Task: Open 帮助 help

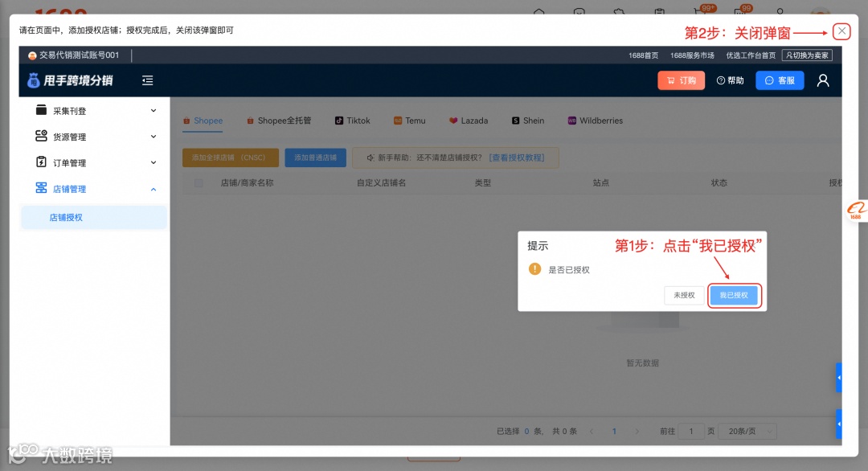Action: (x=730, y=81)
